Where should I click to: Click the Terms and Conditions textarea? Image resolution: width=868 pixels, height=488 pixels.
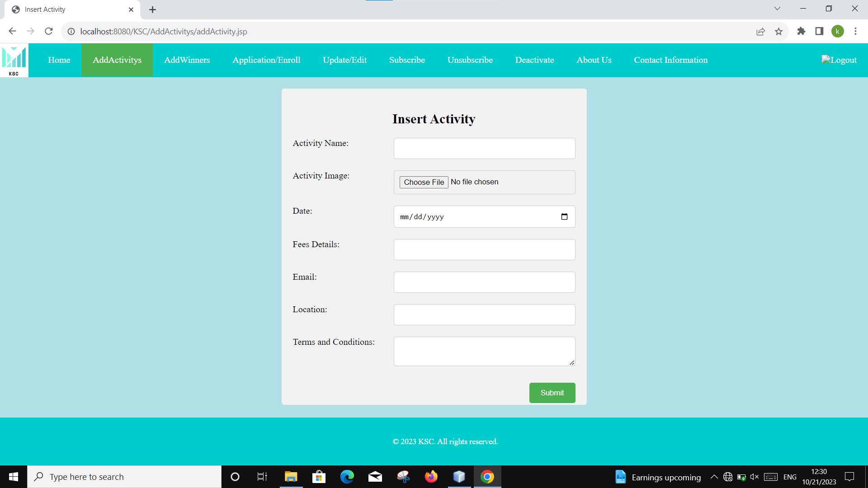coord(484,351)
